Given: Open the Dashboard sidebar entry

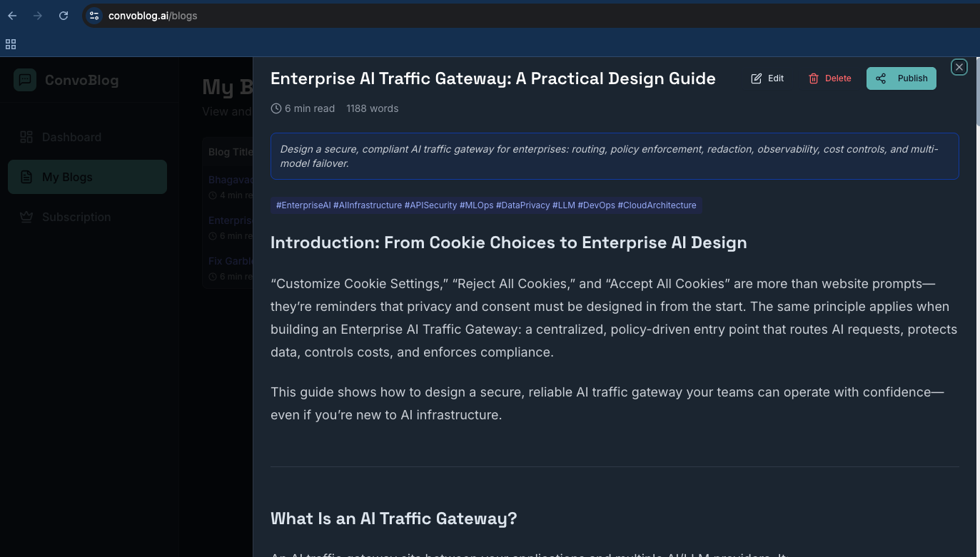Looking at the screenshot, I should pyautogui.click(x=71, y=137).
